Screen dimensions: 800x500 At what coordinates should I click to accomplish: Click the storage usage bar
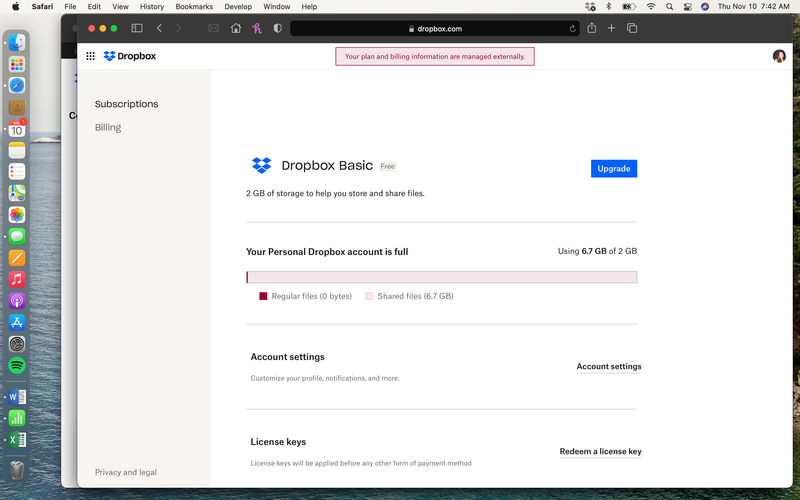[x=441, y=277]
